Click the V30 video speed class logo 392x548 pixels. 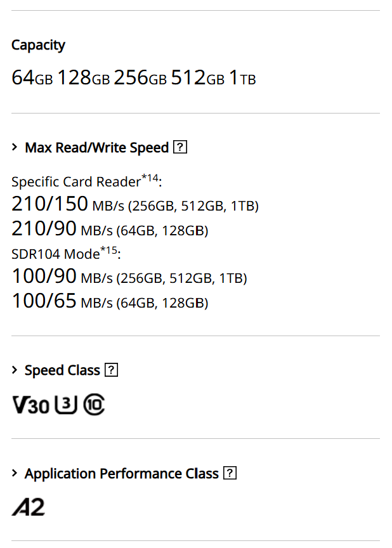(x=30, y=405)
